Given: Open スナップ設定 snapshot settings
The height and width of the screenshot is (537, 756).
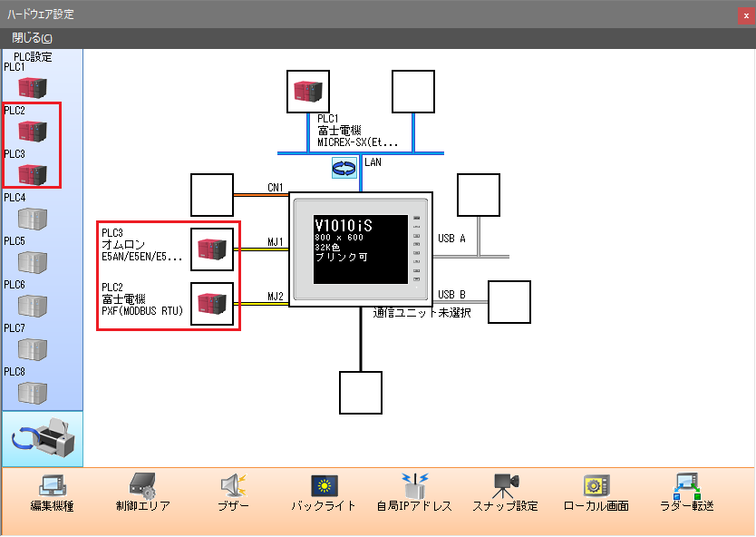Looking at the screenshot, I should 505,493.
